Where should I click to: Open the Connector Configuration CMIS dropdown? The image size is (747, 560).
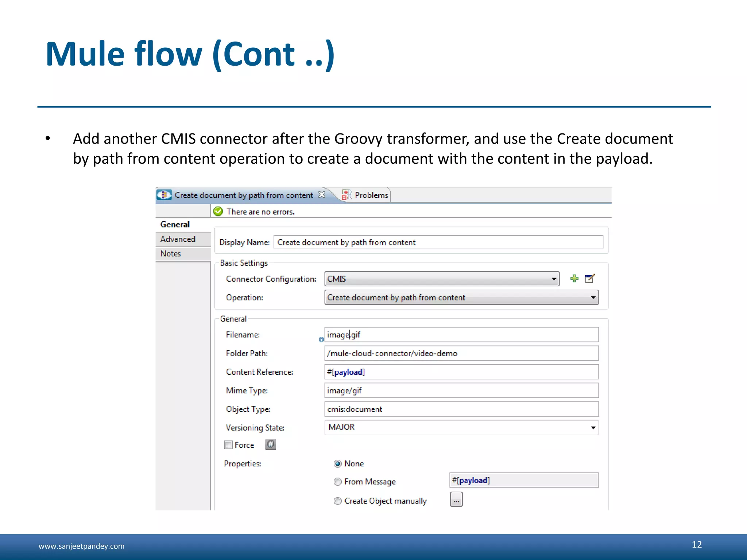pos(442,279)
